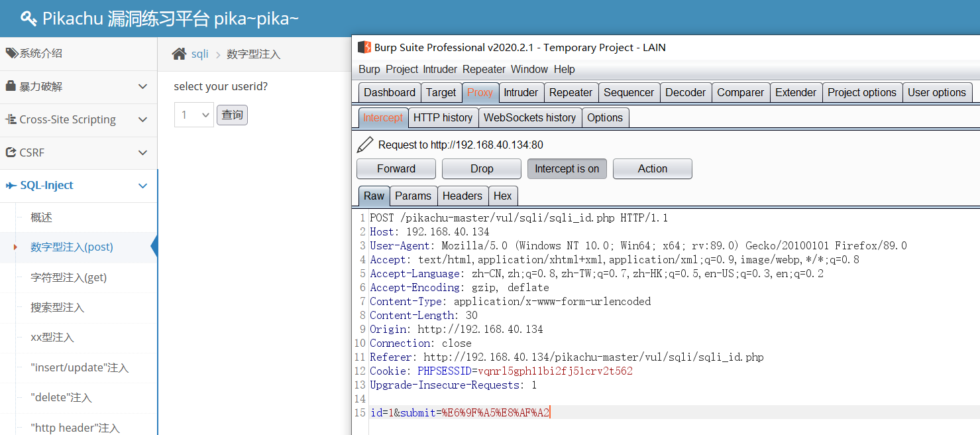Select the Proxy tab
This screenshot has width=980, height=435.
480,92
